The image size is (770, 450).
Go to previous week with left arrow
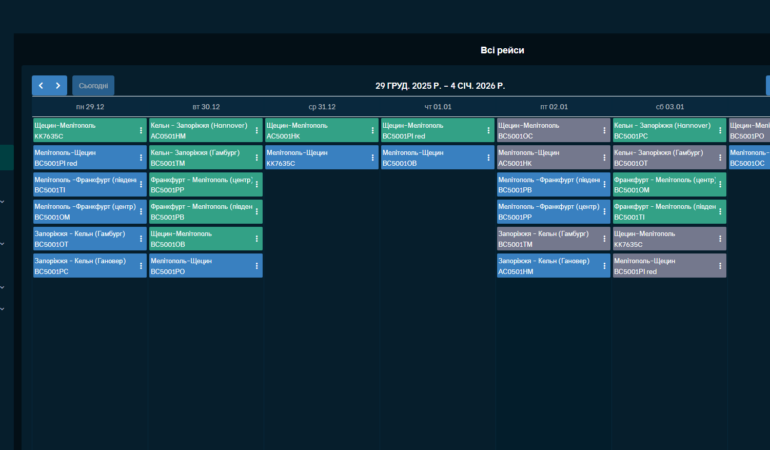point(41,86)
